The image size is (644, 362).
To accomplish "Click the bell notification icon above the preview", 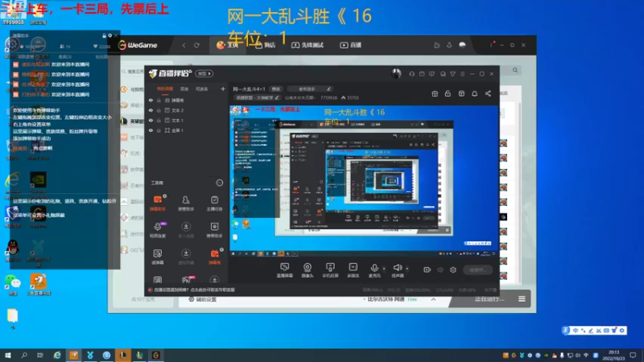I will coord(474,93).
